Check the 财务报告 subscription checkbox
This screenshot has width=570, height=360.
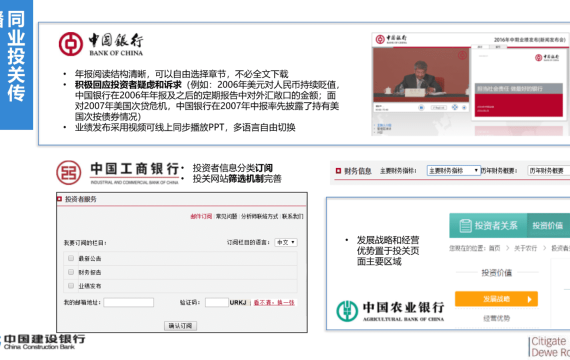(71, 272)
